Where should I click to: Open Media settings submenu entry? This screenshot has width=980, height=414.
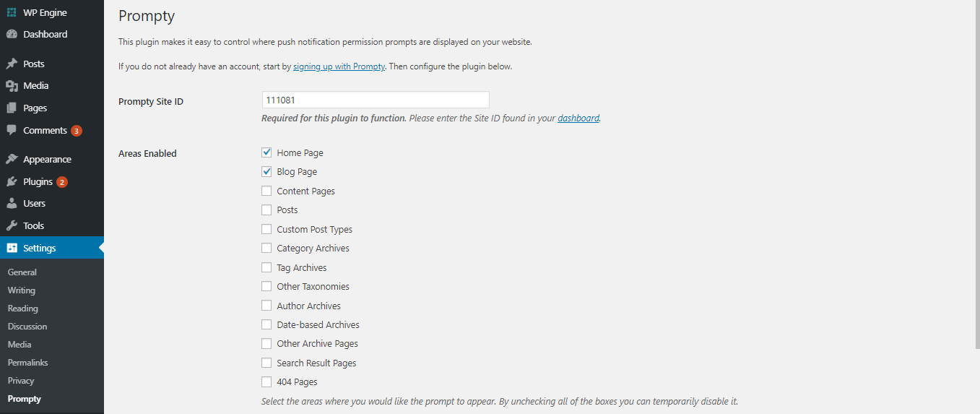click(19, 345)
